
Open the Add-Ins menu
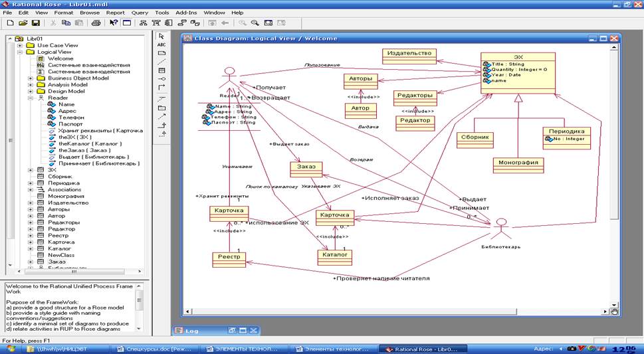pyautogui.click(x=185, y=13)
